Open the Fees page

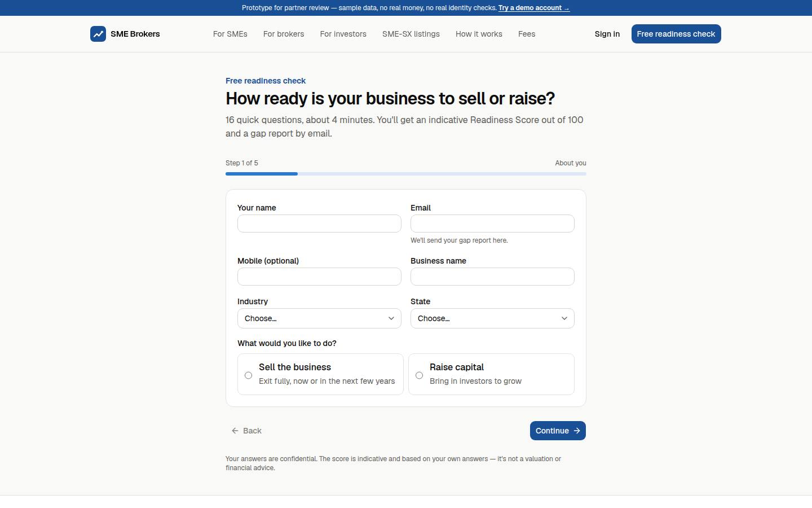point(527,34)
